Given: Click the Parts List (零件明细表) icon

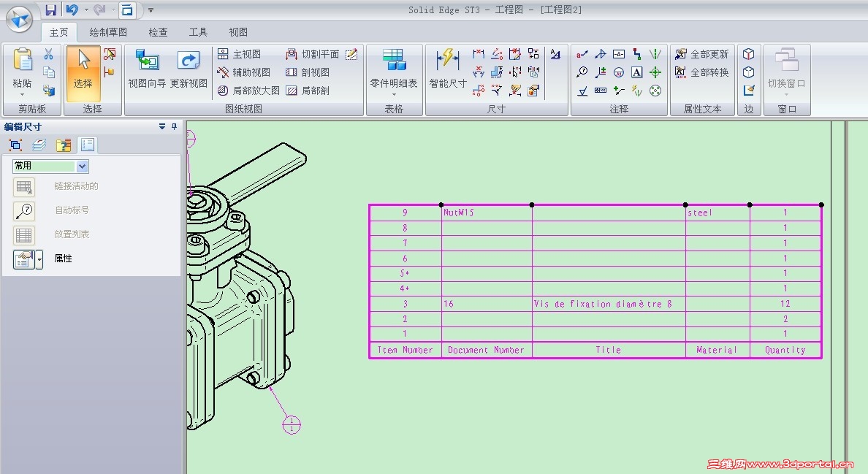Looking at the screenshot, I should 394,61.
